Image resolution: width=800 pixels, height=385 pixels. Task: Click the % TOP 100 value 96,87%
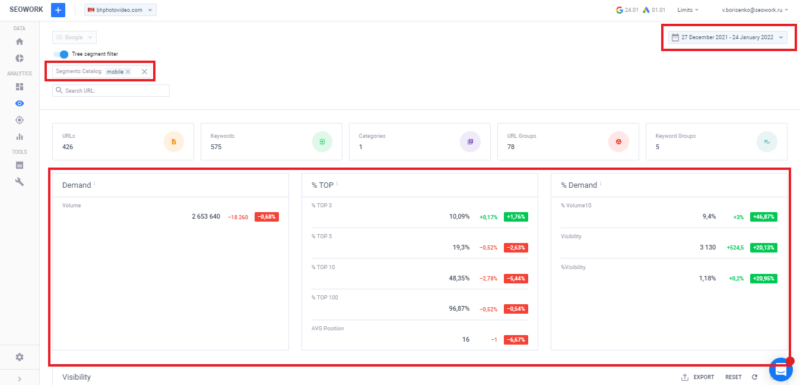[459, 309]
